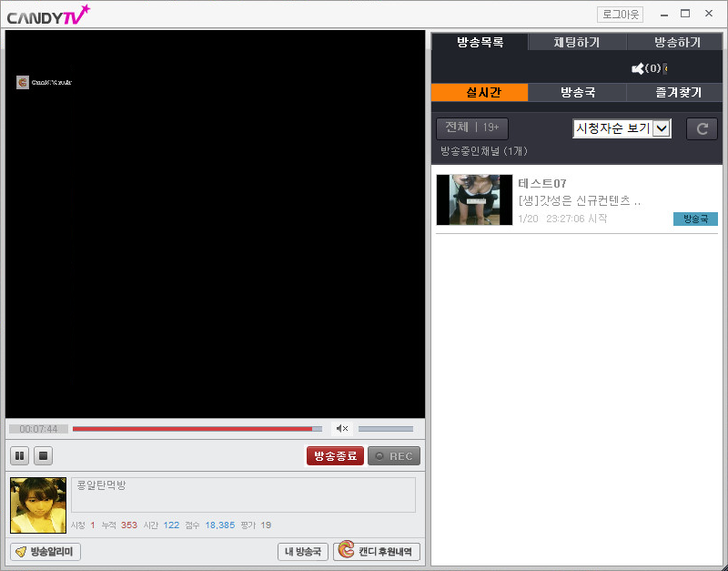
Task: Click the broadcaster profile picture
Action: point(38,505)
